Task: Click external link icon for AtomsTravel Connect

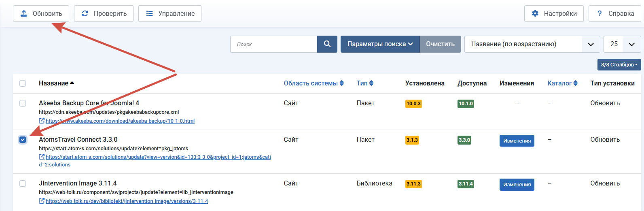Action: [42, 157]
